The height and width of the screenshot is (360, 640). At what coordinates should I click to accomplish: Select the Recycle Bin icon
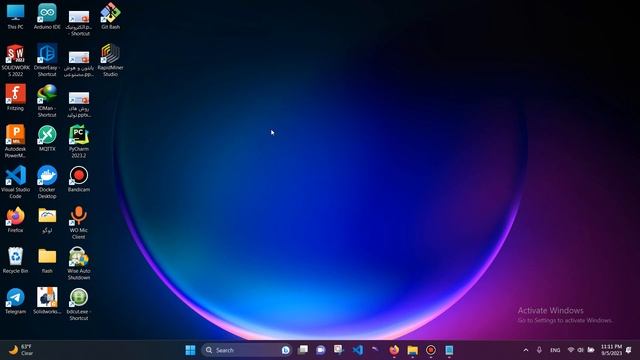16,260
